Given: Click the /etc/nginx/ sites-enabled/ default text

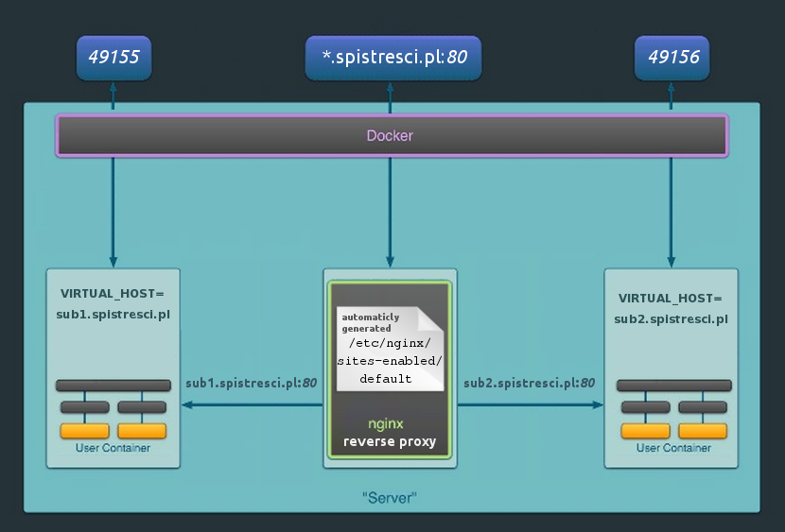Looking at the screenshot, I should [389, 361].
